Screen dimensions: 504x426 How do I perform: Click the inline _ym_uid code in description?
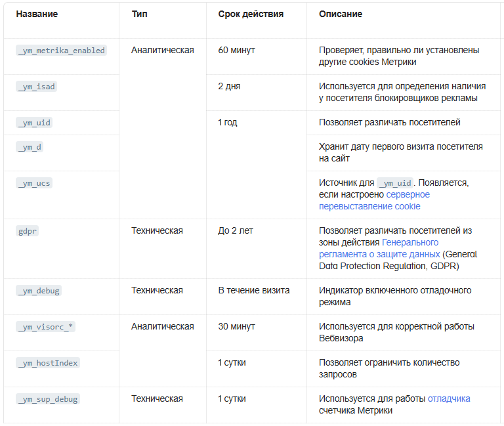pos(395,183)
